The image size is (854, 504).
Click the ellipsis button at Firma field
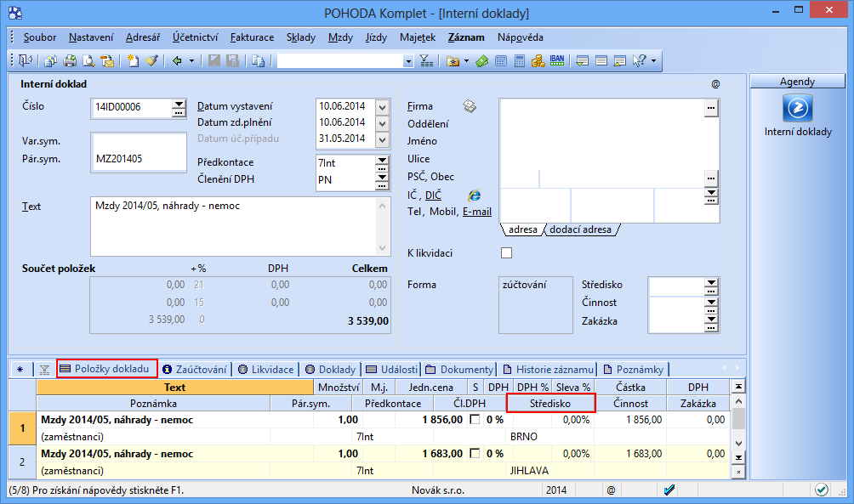click(x=711, y=108)
